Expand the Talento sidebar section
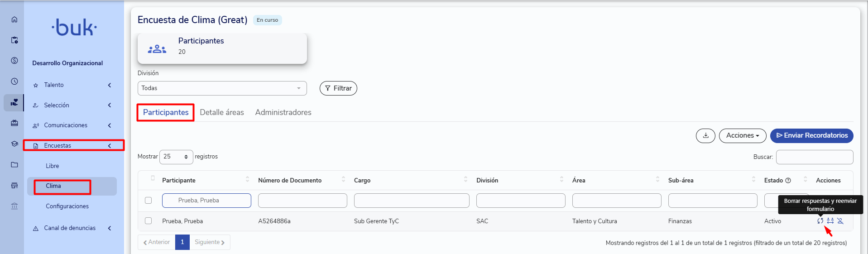868x254 pixels. [x=72, y=85]
